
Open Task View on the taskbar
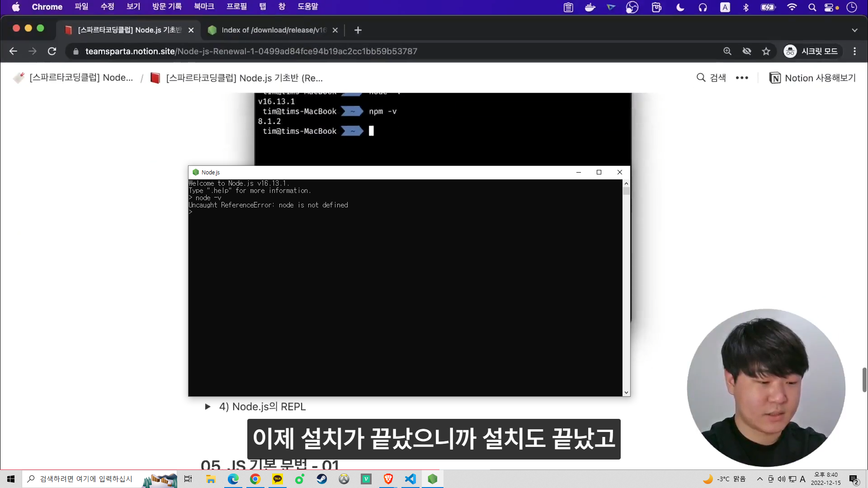coord(188,479)
